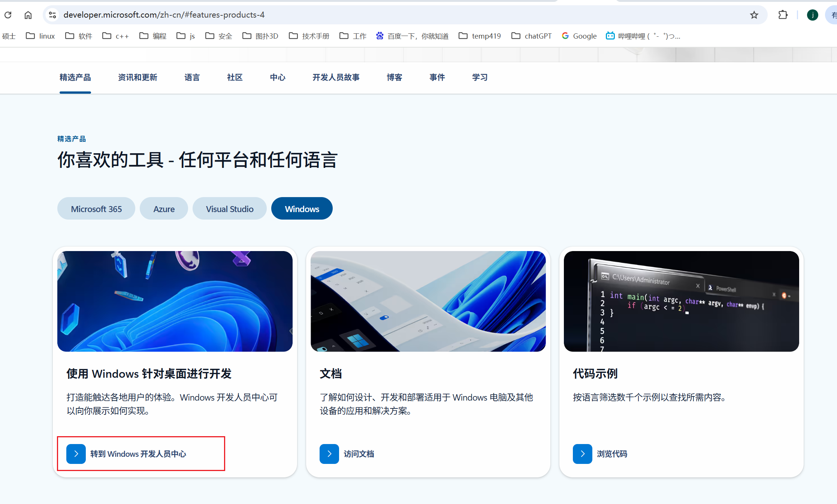Bookmark this page with the star icon
This screenshot has height=504, width=837.
tap(754, 15)
